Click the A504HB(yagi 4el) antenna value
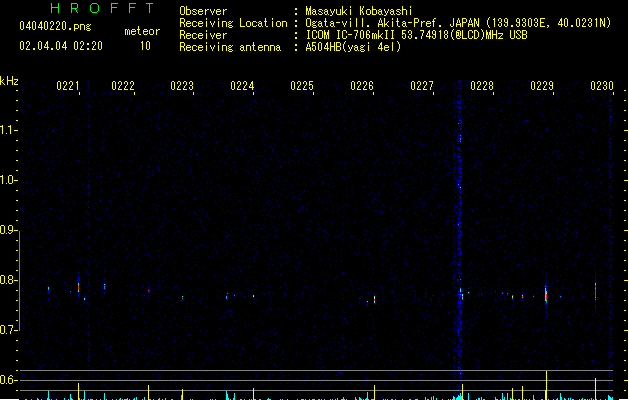Screen dimensions: 629x400 pos(353,47)
